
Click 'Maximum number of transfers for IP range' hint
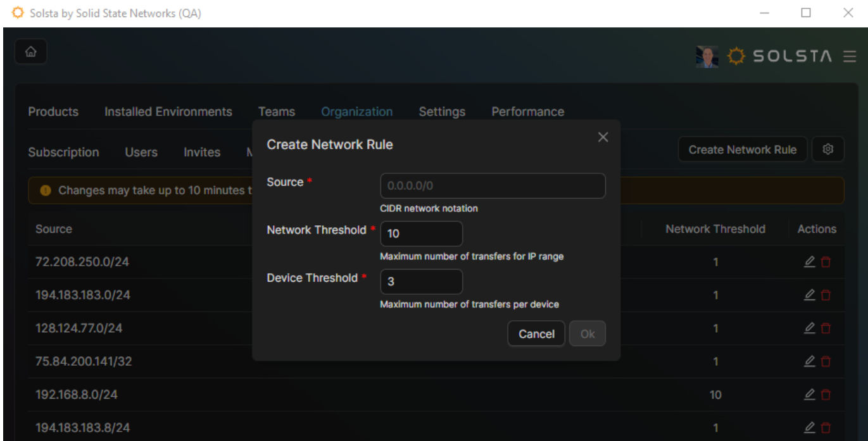[472, 256]
